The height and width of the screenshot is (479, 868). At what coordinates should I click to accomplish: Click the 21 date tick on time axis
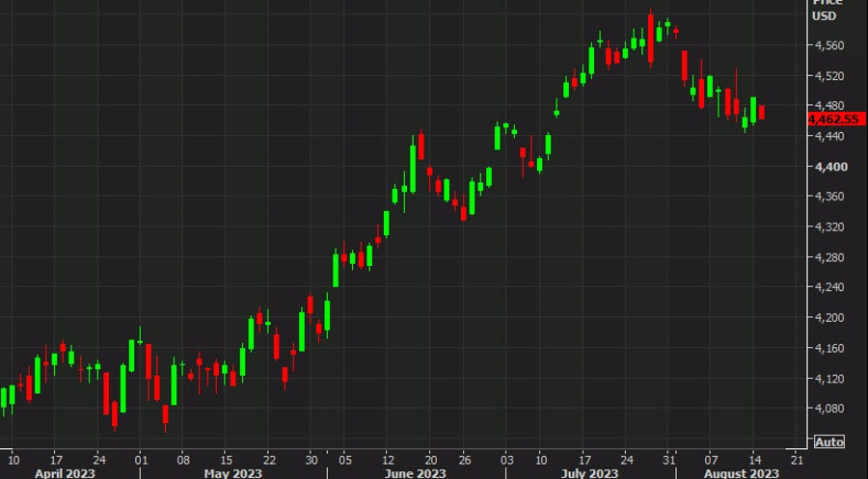[797, 460]
